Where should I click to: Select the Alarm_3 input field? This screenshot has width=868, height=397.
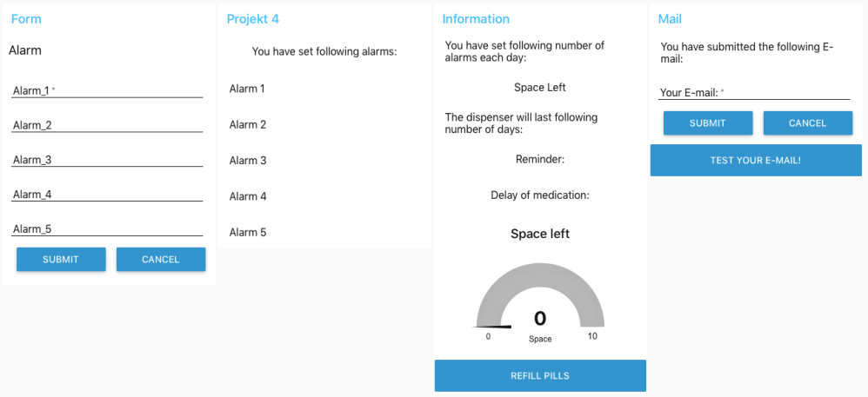click(x=107, y=160)
